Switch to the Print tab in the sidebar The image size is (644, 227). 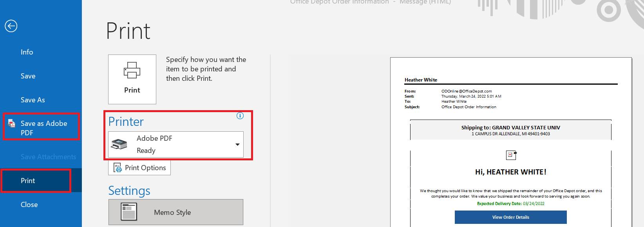click(x=28, y=181)
